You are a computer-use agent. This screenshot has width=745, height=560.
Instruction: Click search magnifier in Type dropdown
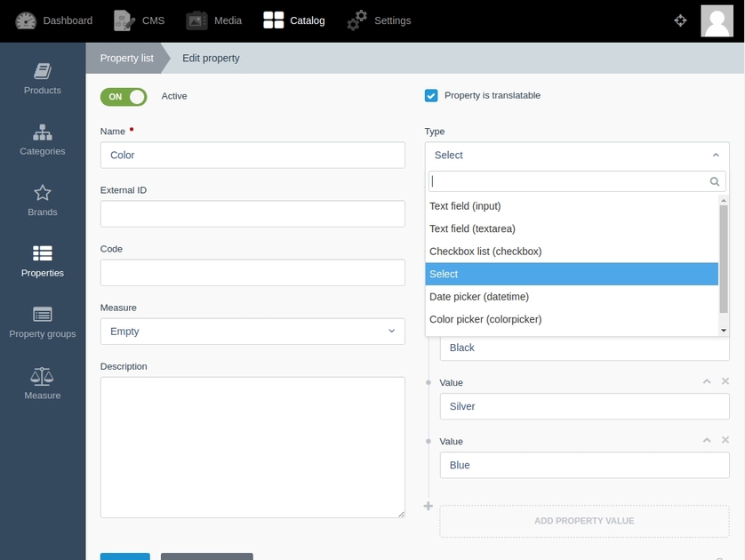pyautogui.click(x=715, y=181)
